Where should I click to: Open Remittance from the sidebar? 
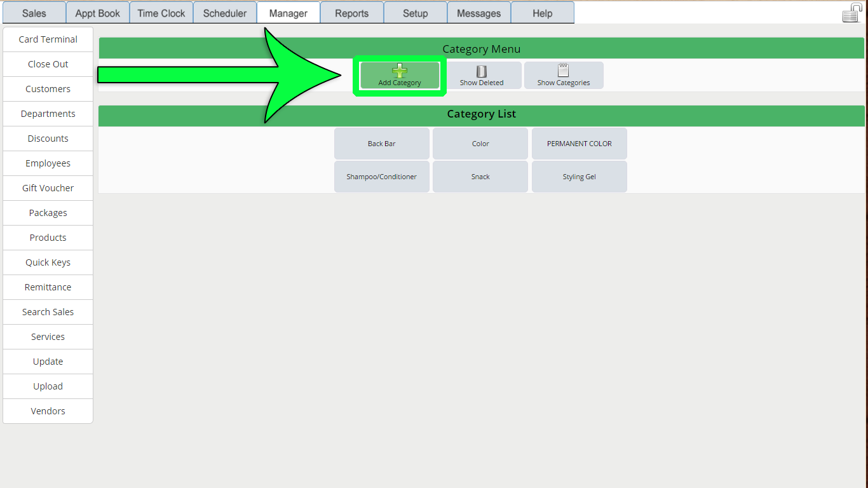48,287
